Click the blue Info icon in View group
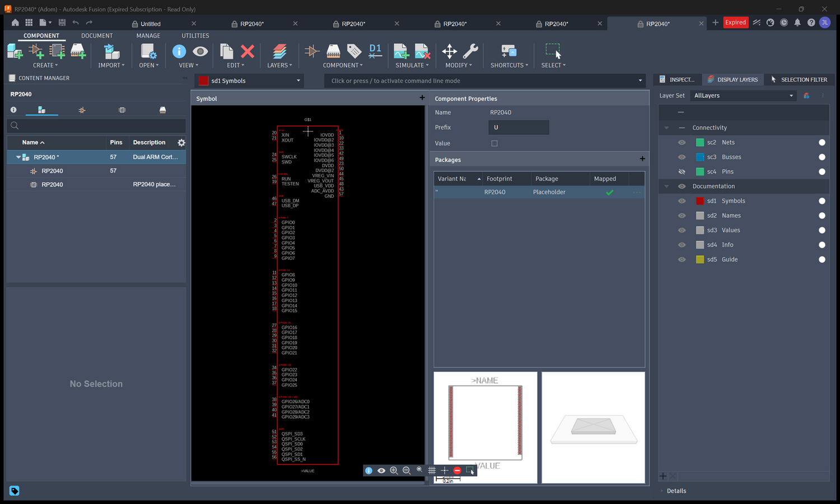The image size is (840, 504). coord(179,52)
